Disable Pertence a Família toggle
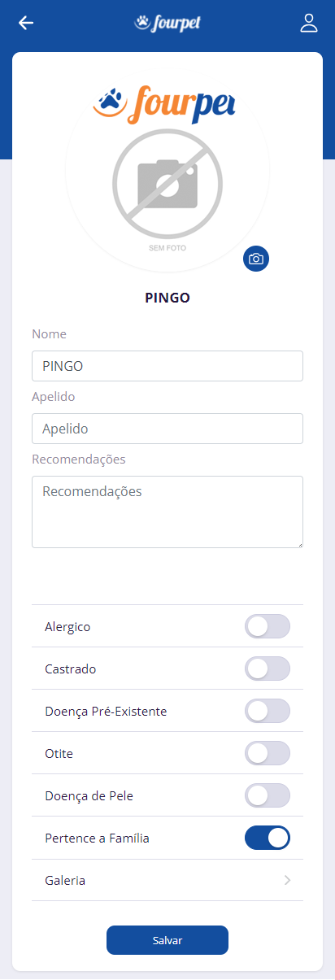The height and width of the screenshot is (980, 335). click(x=268, y=838)
